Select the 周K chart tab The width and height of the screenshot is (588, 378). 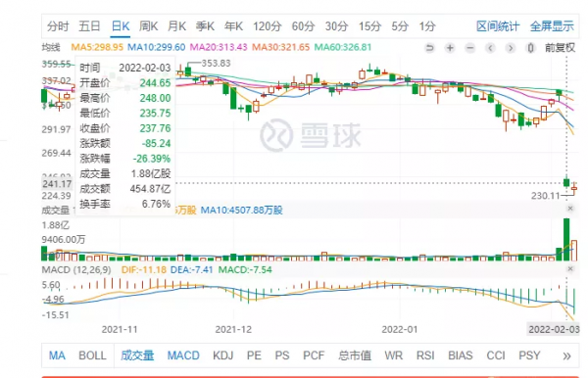pyautogui.click(x=149, y=26)
